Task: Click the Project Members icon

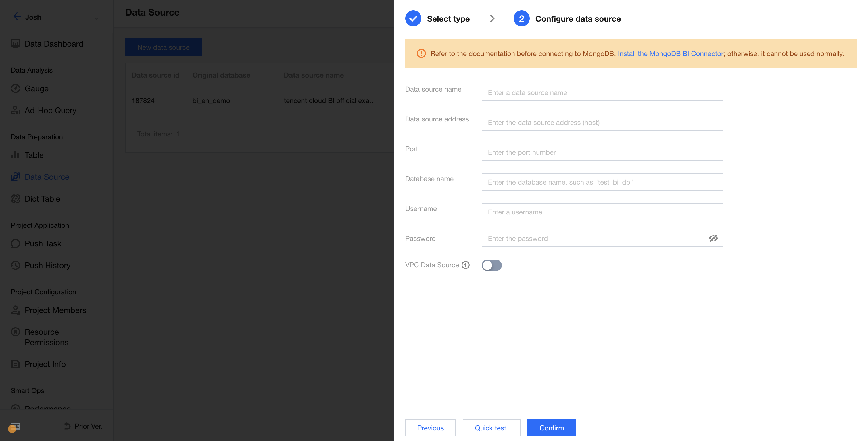Action: [x=16, y=310]
